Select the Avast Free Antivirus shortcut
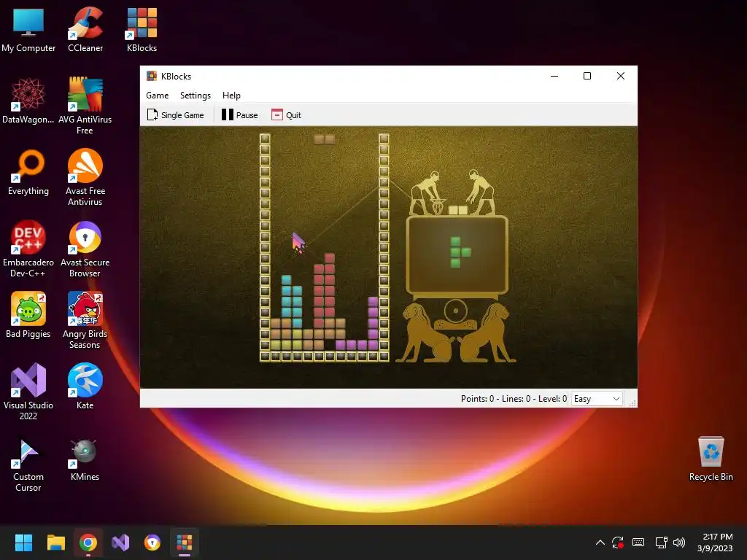747x560 pixels. 85,177
